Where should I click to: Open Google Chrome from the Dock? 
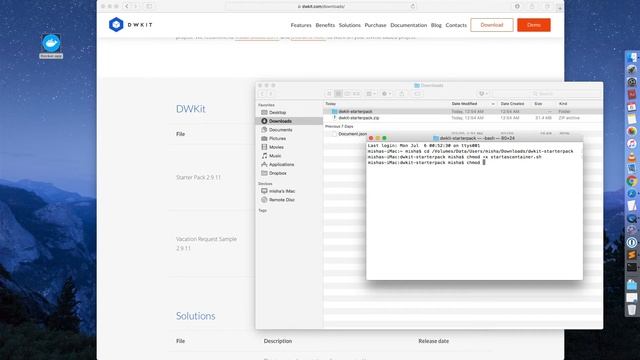tap(632, 181)
